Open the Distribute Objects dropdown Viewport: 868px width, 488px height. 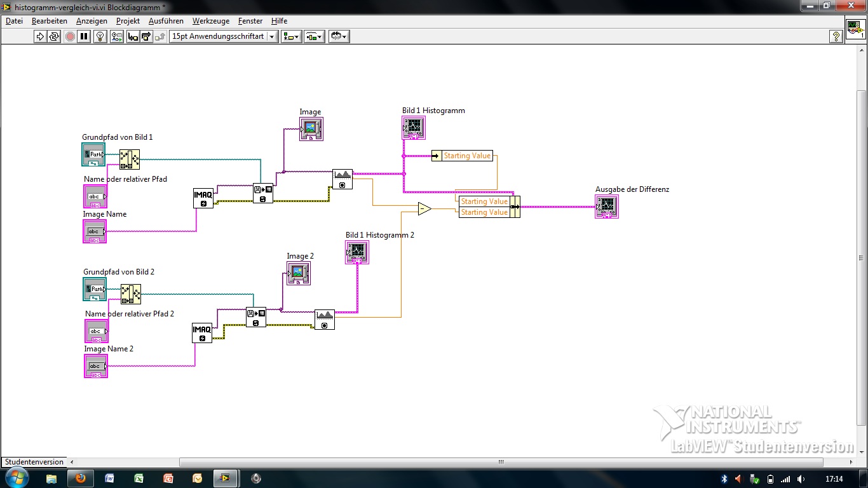(315, 36)
